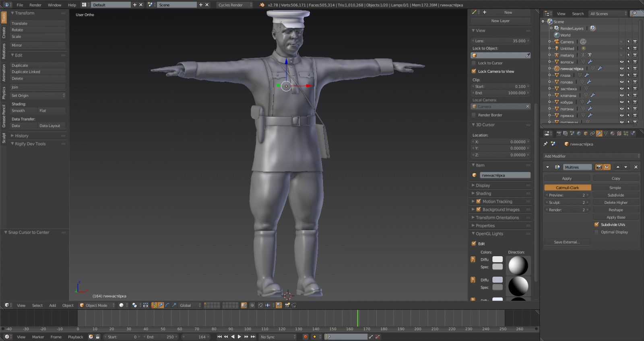
Task: Enable the Render Border checkbox
Action: pyautogui.click(x=474, y=115)
